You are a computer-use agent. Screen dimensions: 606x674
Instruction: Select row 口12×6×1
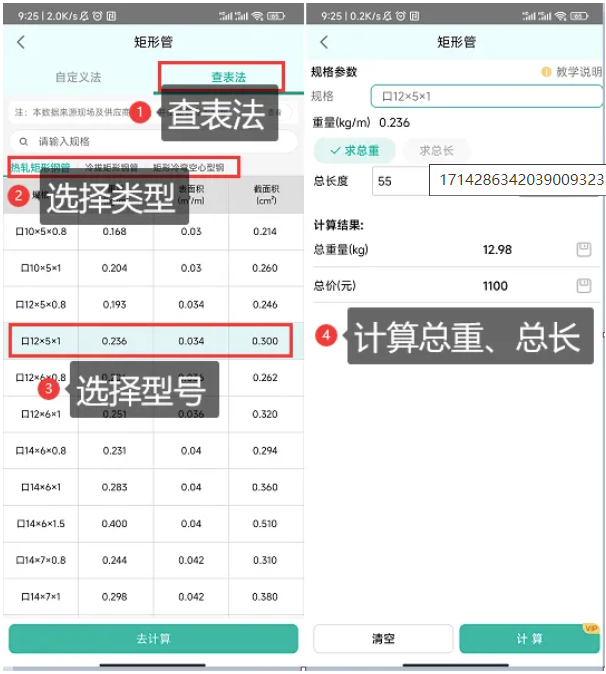tap(153, 414)
